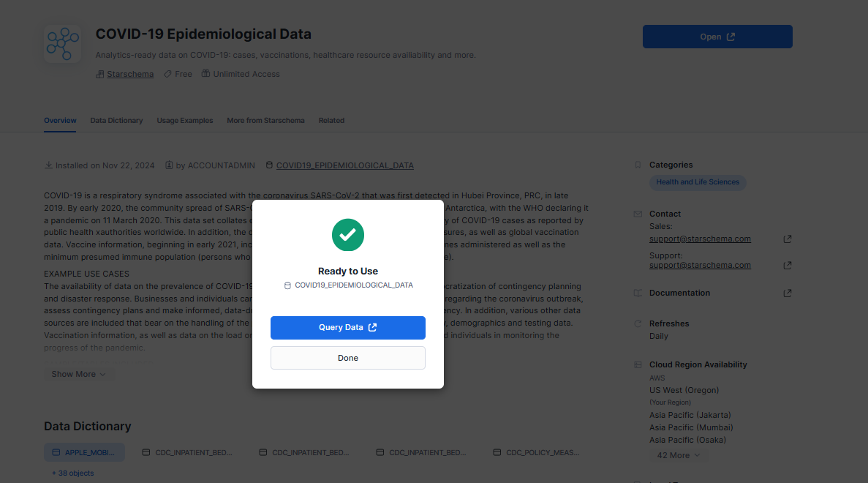Expand the 42 More regions list
Screen dimensions: 868x483
679,455
